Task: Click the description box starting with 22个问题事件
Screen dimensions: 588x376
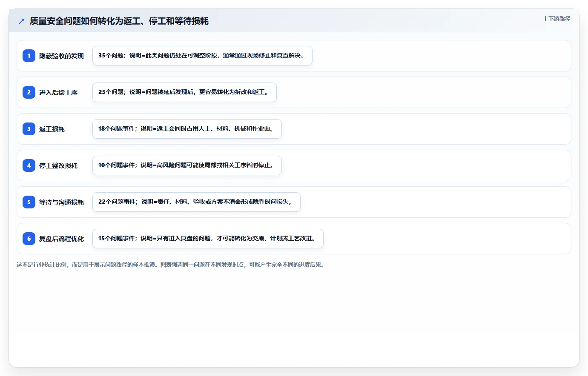Action: (x=196, y=202)
